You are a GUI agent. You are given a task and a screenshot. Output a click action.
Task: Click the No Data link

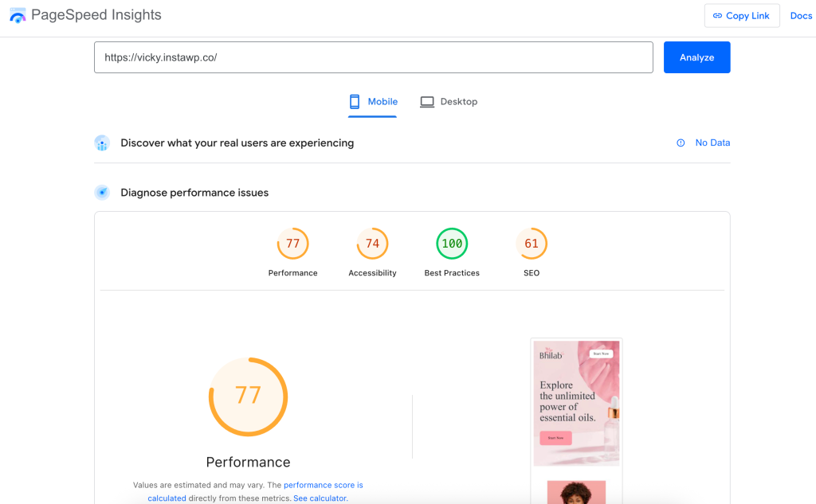(712, 143)
